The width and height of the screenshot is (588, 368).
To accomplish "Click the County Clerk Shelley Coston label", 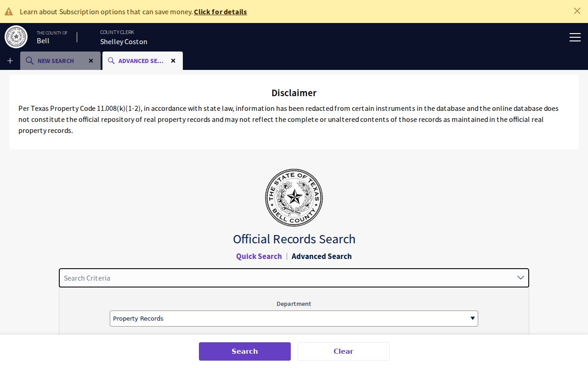I will pyautogui.click(x=124, y=37).
